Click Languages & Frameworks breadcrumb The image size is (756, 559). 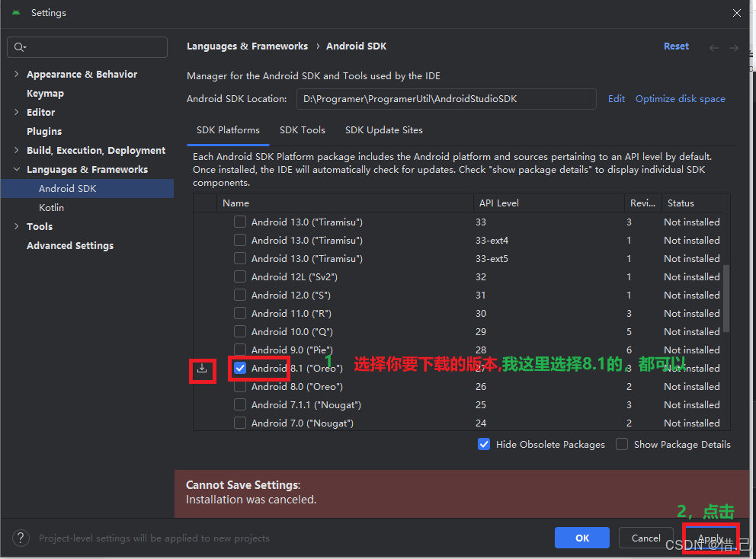pyautogui.click(x=248, y=46)
